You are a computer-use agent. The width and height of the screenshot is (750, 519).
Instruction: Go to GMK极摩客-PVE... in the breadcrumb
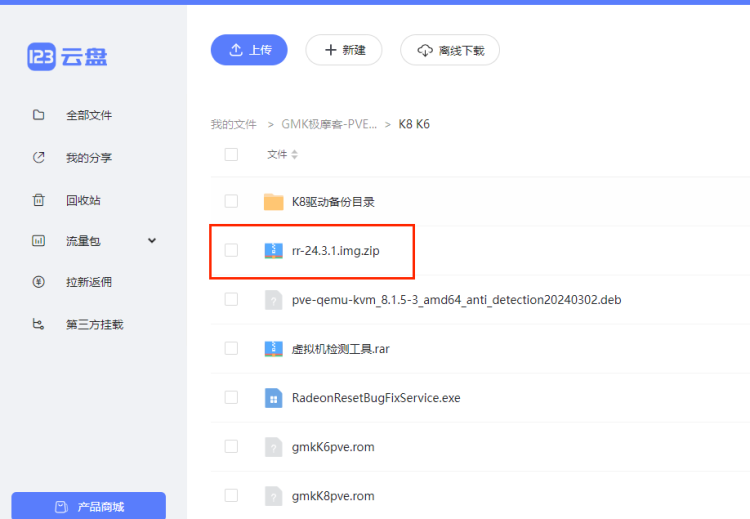pyautogui.click(x=329, y=124)
